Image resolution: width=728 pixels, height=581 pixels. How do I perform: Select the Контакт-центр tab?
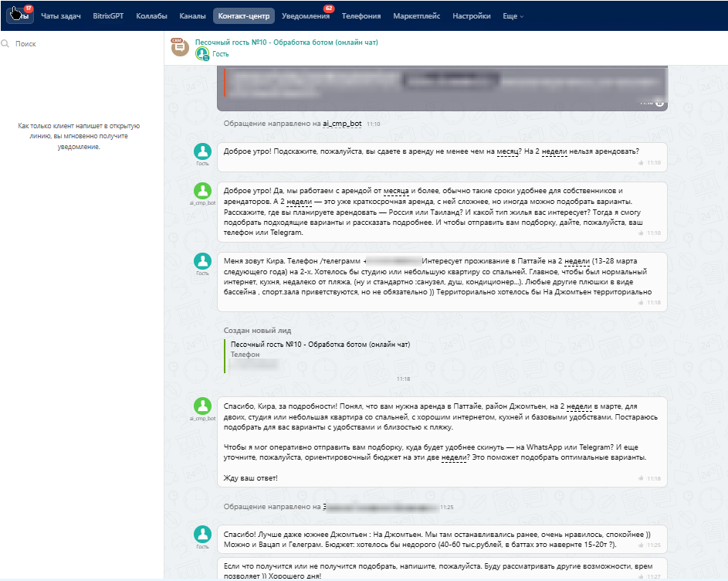[x=244, y=15]
